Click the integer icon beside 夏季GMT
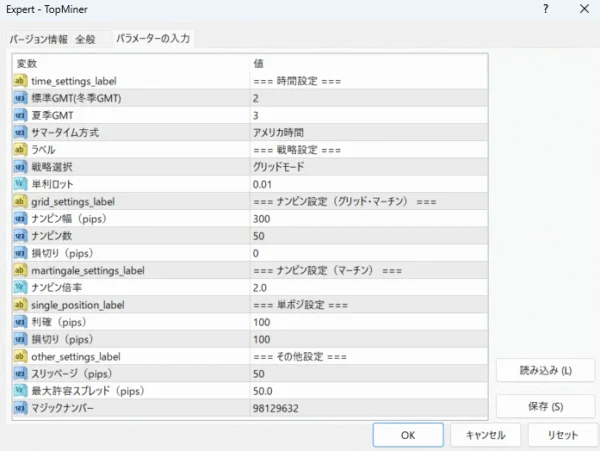Screen dimensions: 600x451 tap(20, 115)
